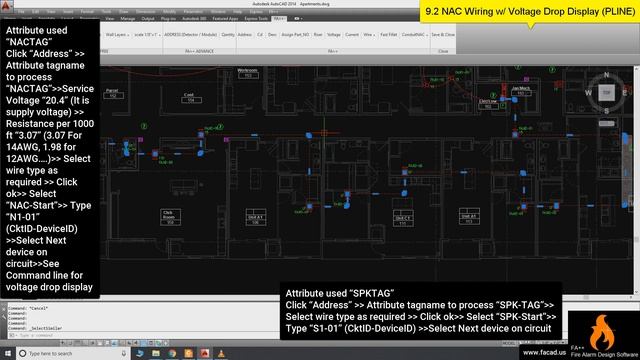Screen dimensions: 640x360
Task: Open the Windows Start menu
Action: click(x=8, y=353)
